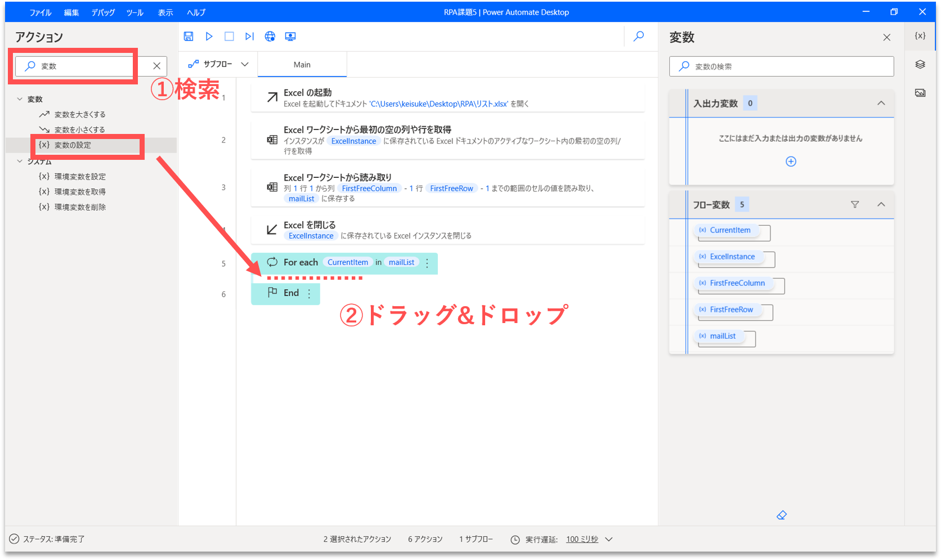Click the Save flow icon in toolbar

(x=189, y=37)
